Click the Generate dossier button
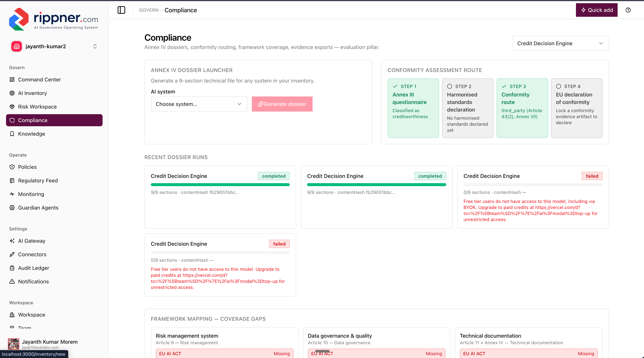The width and height of the screenshot is (644, 358). pyautogui.click(x=282, y=104)
